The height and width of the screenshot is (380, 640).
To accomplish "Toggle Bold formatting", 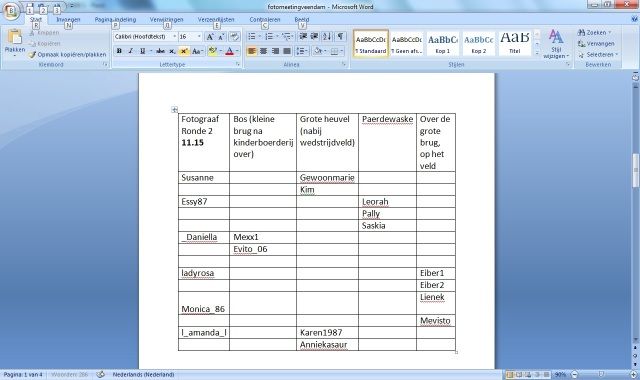I will (x=119, y=51).
